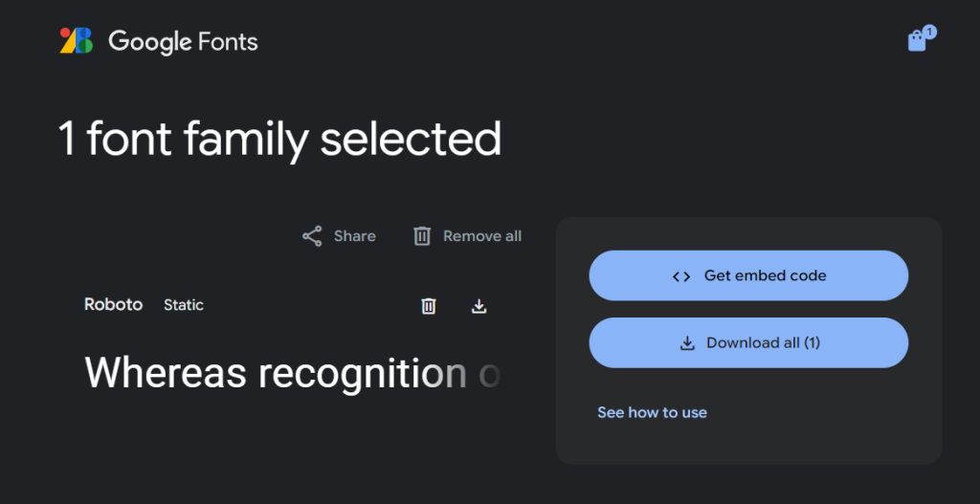Delete Roboto using its trash icon
This screenshot has height=504, width=980.
tap(428, 306)
